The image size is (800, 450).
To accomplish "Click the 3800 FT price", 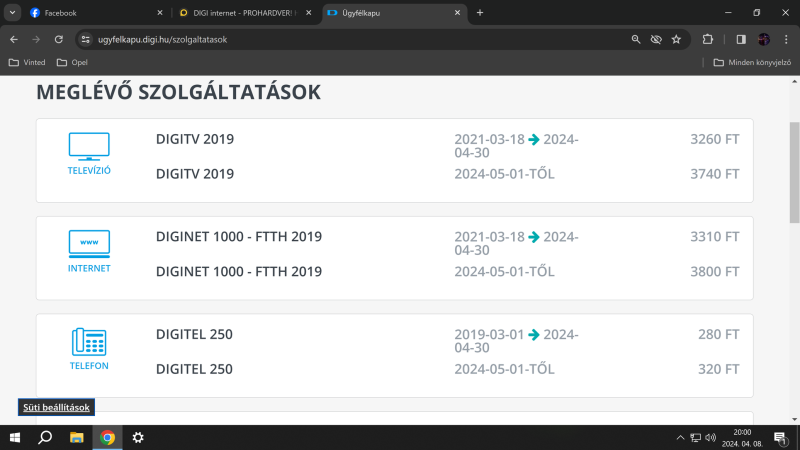I will [x=714, y=271].
